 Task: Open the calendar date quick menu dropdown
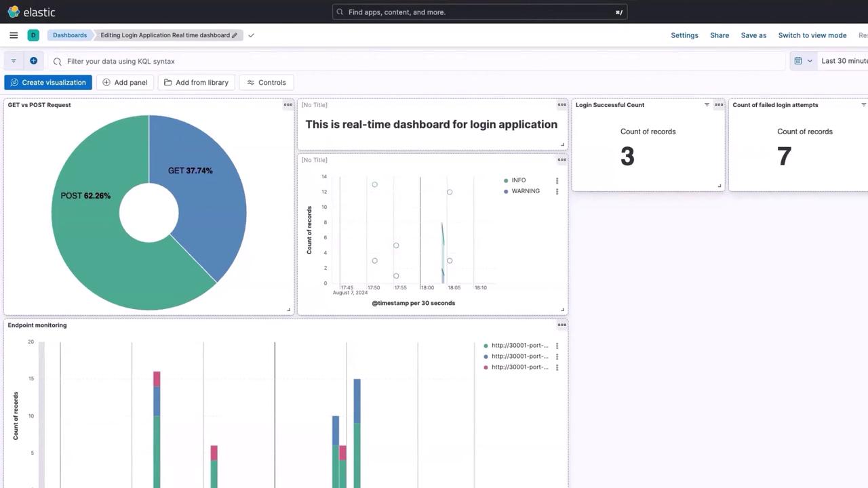[803, 61]
